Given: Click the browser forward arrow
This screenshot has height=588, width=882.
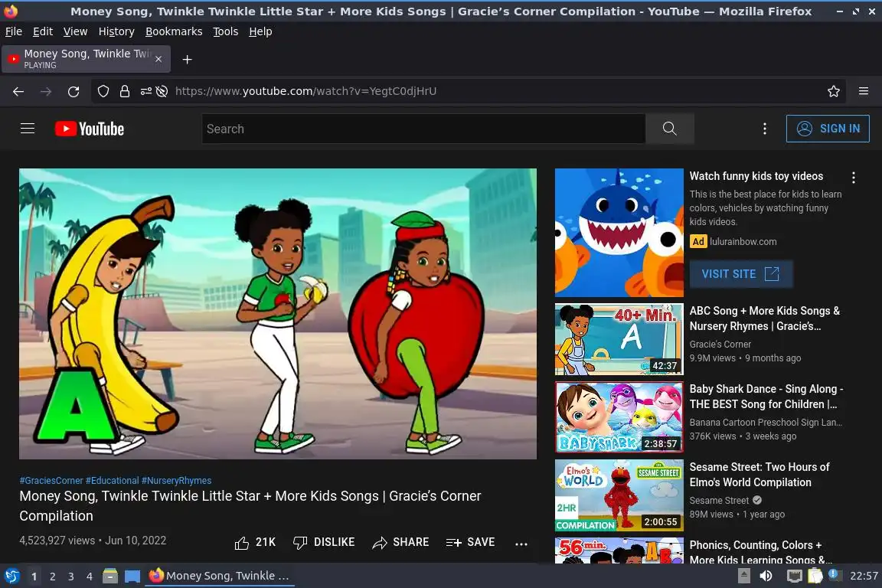Looking at the screenshot, I should [46, 91].
